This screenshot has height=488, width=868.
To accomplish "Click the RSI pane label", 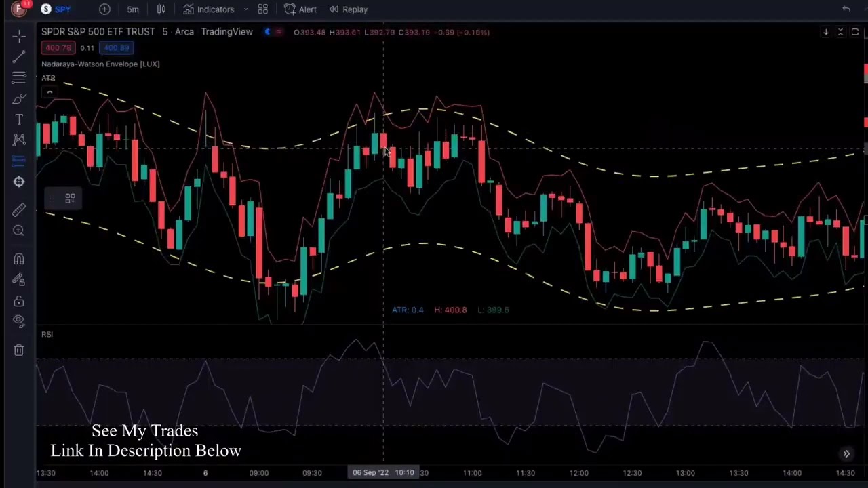I will 47,334.
